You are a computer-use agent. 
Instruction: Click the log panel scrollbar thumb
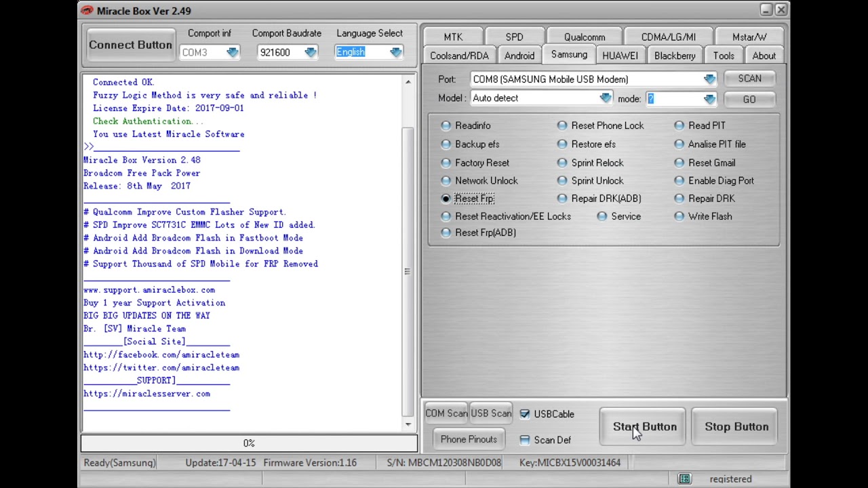click(x=407, y=271)
